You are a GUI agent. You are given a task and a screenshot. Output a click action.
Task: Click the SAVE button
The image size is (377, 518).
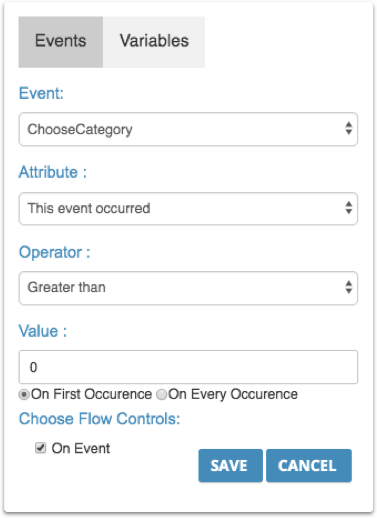230,465
